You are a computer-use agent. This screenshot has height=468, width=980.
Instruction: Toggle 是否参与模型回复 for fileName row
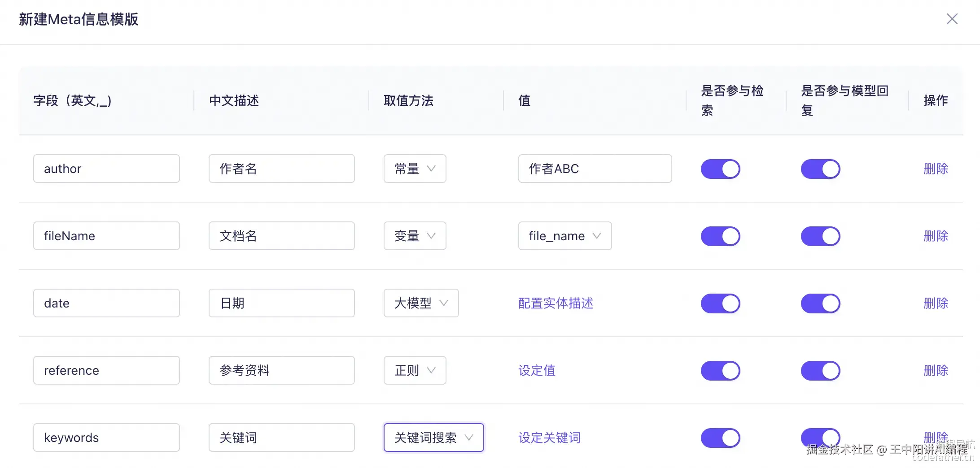820,236
